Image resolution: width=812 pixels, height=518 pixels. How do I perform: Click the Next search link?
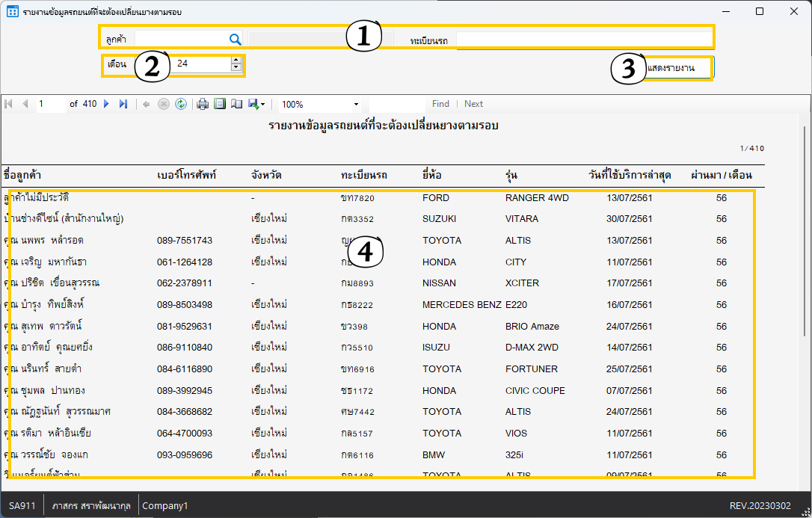pyautogui.click(x=473, y=104)
